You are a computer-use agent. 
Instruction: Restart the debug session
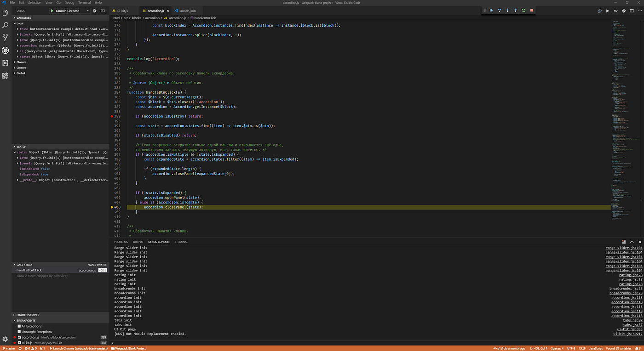pos(523,10)
